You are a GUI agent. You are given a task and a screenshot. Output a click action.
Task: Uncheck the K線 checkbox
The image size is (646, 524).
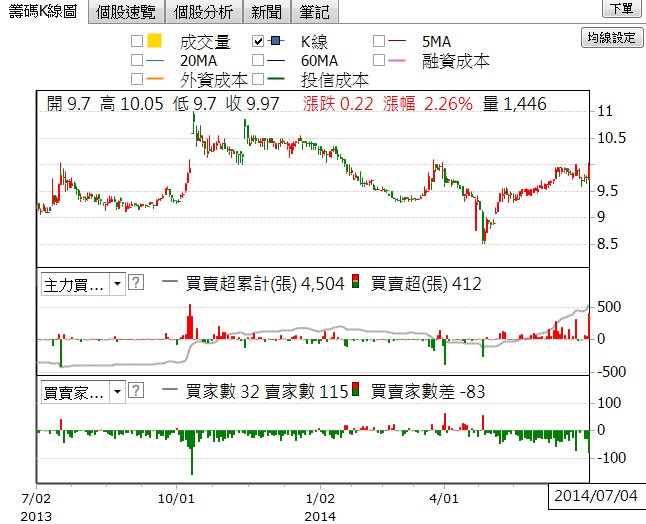coord(258,41)
